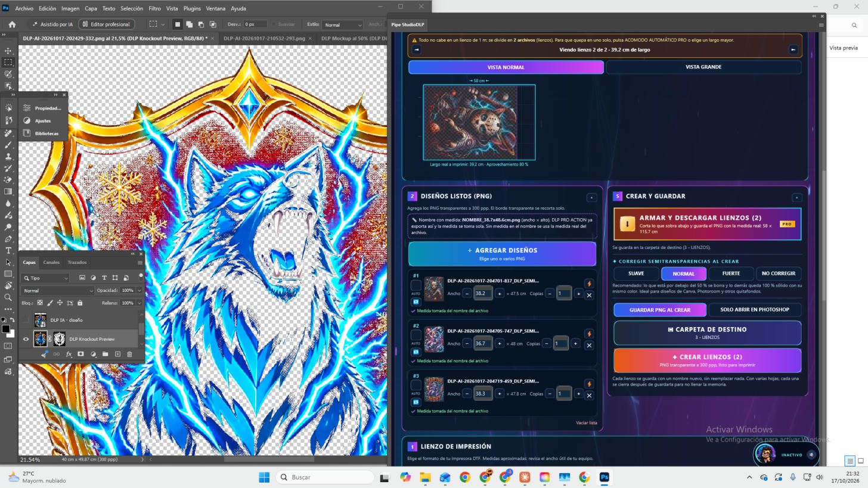Click the CREAR LIENZOS (2) button

pyautogui.click(x=707, y=360)
